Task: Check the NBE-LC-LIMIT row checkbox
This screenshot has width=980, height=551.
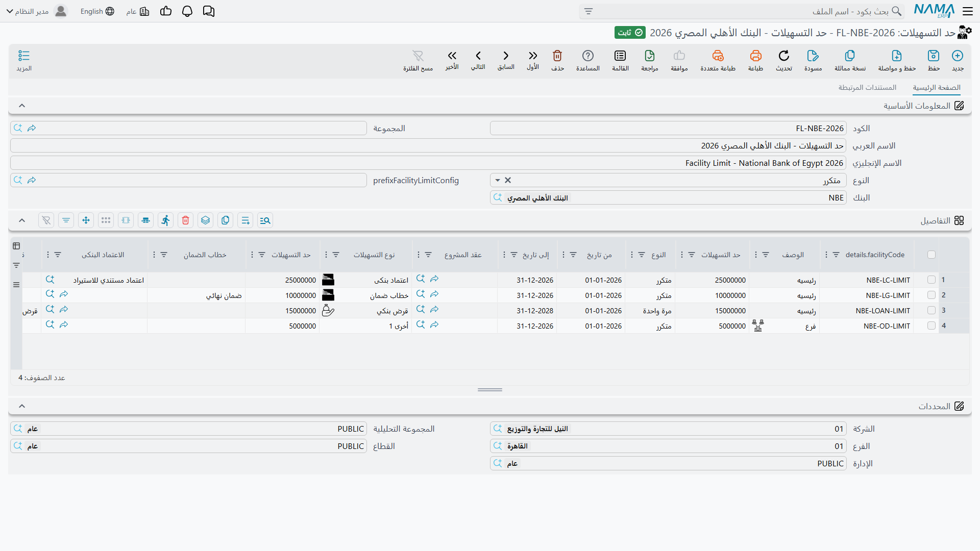Action: (932, 280)
